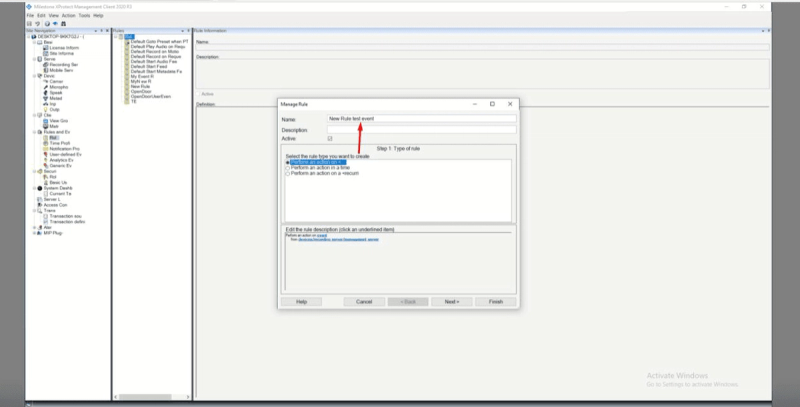Select the 'OpenDoorUserEven' rule
The image size is (800, 407).
pyautogui.click(x=151, y=96)
